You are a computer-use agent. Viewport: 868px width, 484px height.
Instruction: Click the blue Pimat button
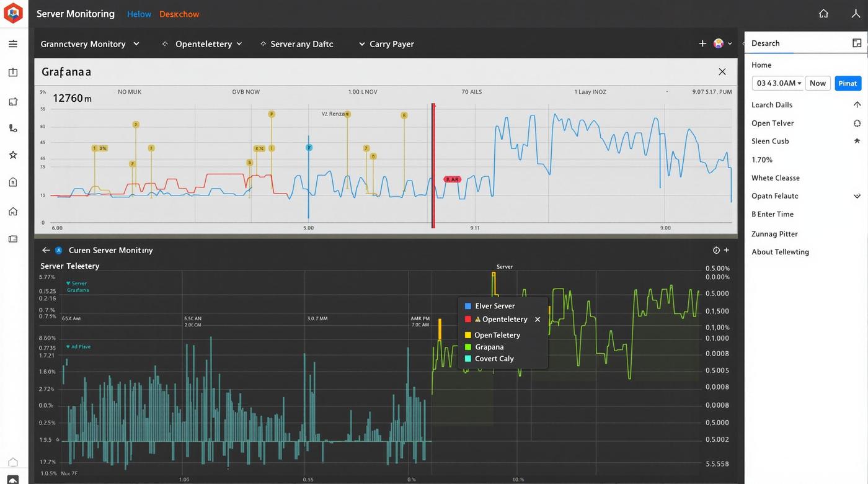tap(848, 83)
